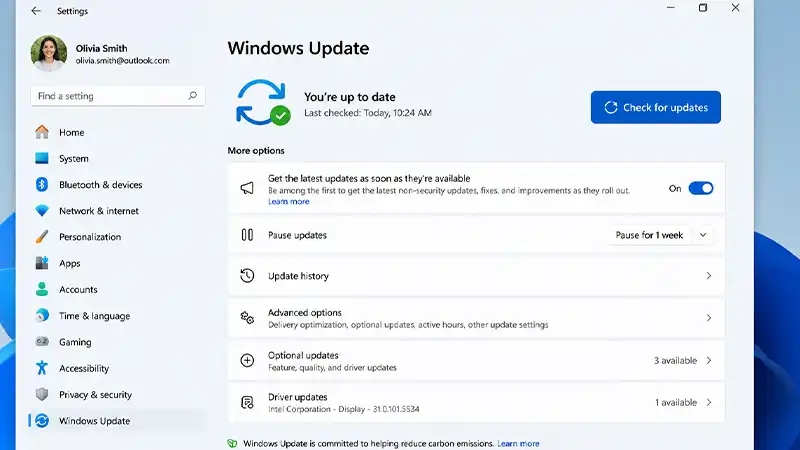The width and height of the screenshot is (800, 450).
Task: Click the search magnifier icon
Action: [192, 95]
